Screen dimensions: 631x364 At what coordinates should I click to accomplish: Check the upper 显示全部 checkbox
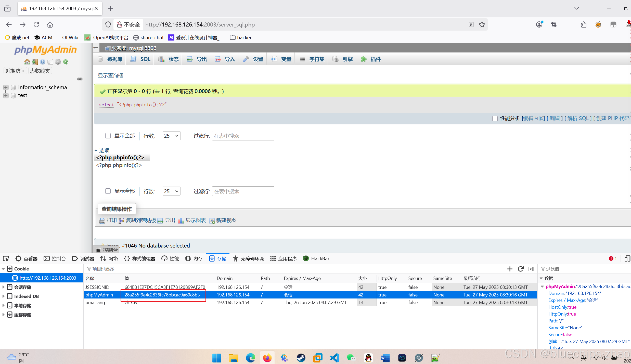click(108, 136)
